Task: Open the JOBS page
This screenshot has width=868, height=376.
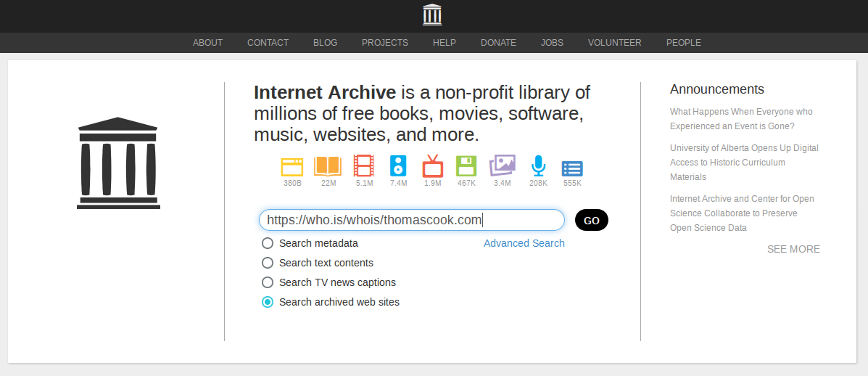Action: point(552,43)
